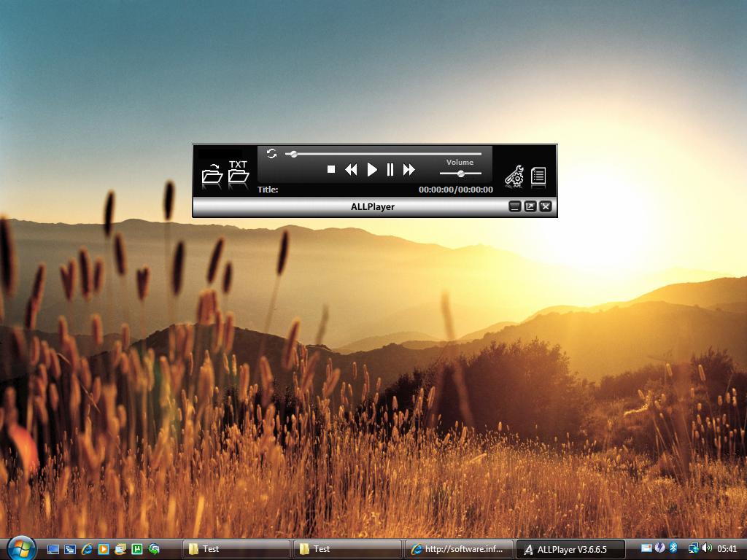Viewport: 747px width, 560px height.
Task: Open the system tray volume icon
Action: point(706,548)
